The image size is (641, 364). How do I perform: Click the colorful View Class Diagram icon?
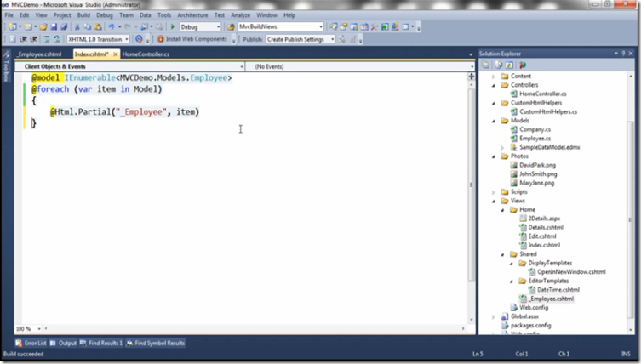coord(523,65)
